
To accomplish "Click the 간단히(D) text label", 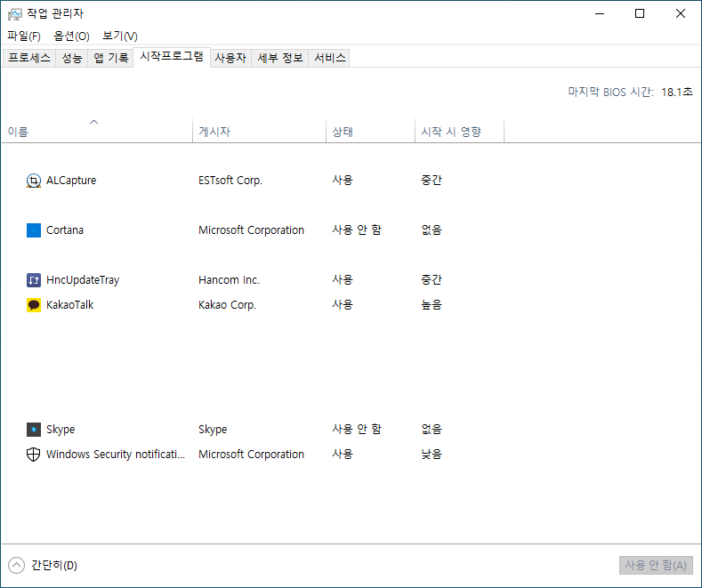I will coord(54,565).
